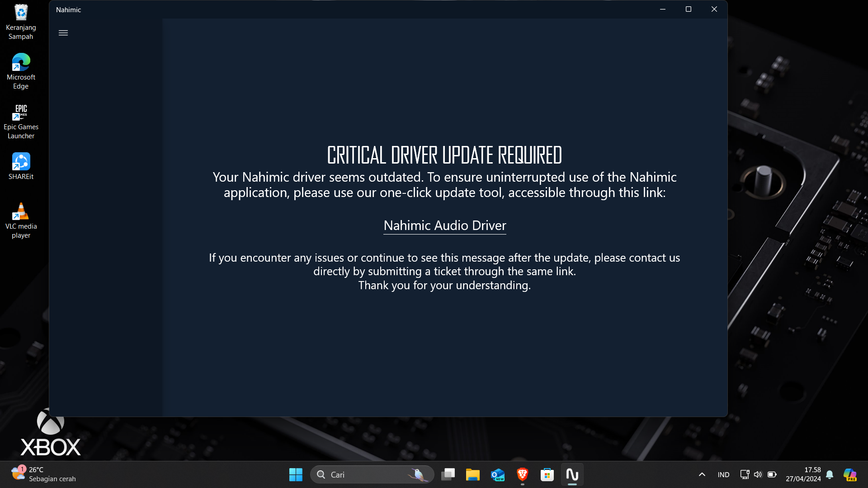Open Task View on taskbar
Image resolution: width=868 pixels, height=488 pixels.
(x=448, y=474)
